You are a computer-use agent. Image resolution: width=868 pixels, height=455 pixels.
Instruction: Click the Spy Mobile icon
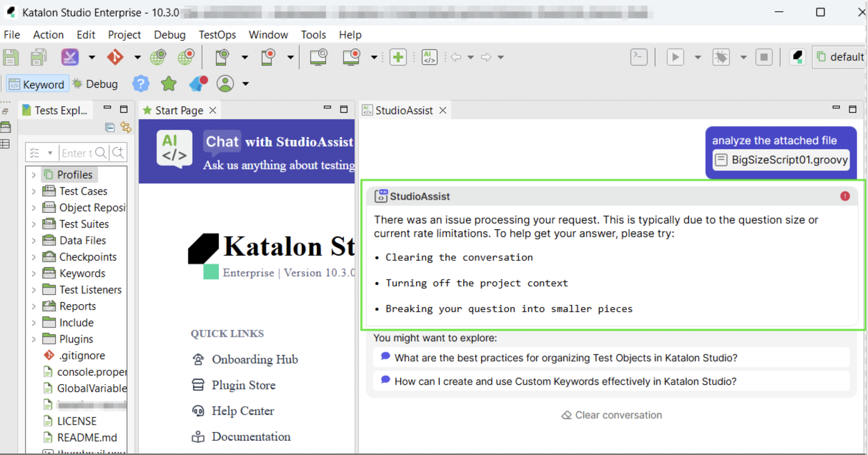222,57
